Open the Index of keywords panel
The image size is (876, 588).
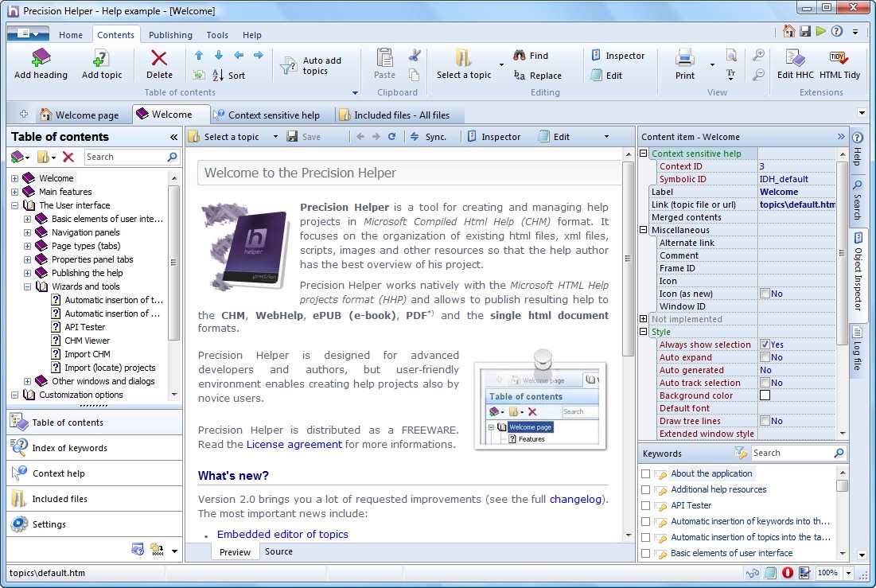(70, 448)
